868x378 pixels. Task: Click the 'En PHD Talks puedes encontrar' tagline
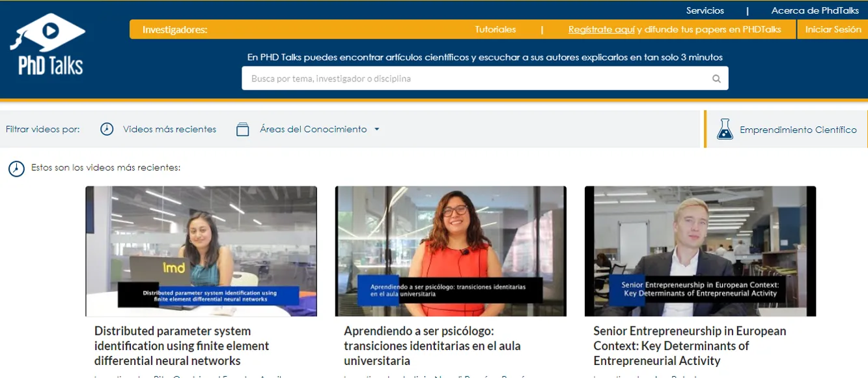484,57
